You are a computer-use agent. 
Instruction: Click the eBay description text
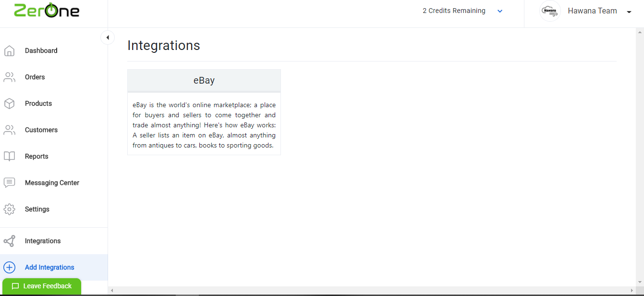(x=204, y=125)
